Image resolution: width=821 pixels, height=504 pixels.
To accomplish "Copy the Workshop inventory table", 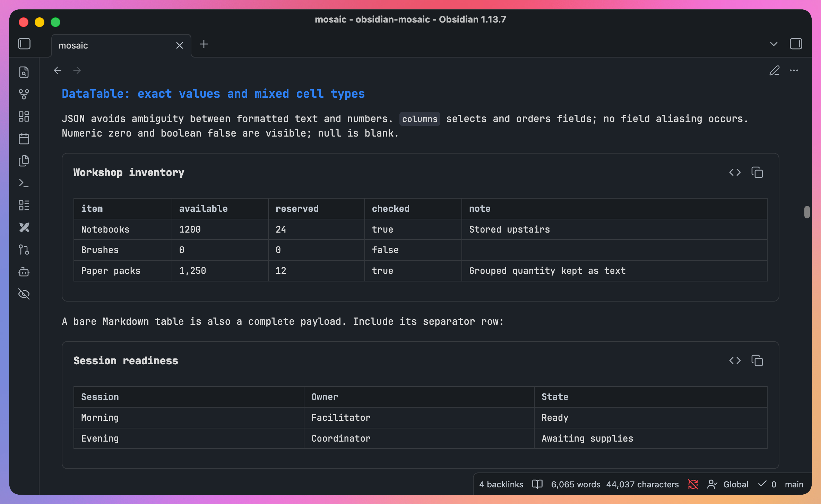I will coord(757,172).
